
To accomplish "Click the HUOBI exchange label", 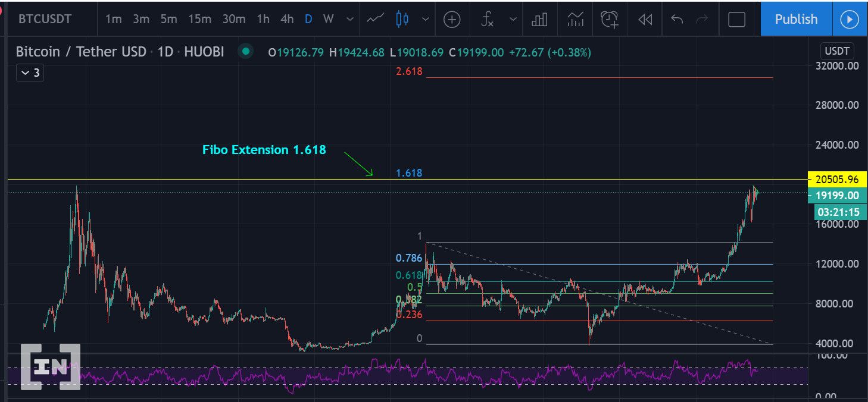I will (x=204, y=52).
